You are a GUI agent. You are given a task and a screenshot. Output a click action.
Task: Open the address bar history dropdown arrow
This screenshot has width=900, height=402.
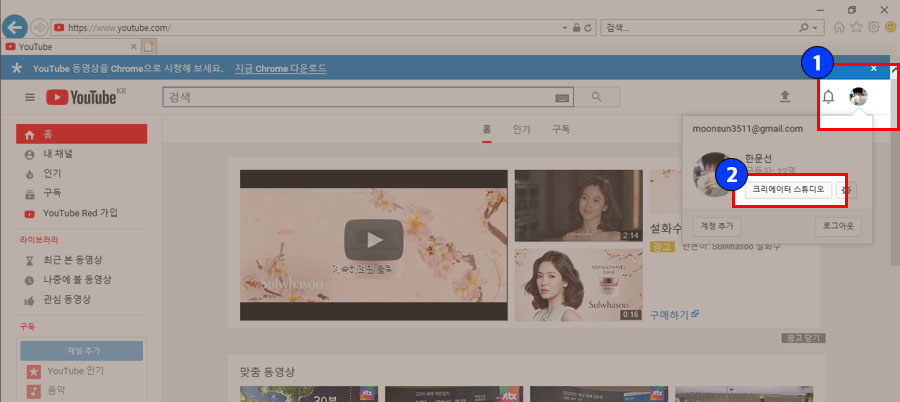tap(566, 28)
